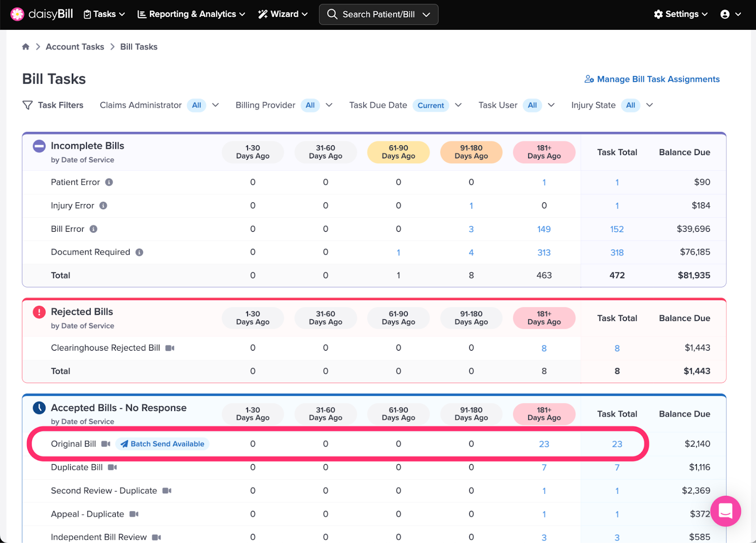The width and height of the screenshot is (756, 543).
Task: Expand the Billing Provider filter dropdown
Action: tap(329, 105)
